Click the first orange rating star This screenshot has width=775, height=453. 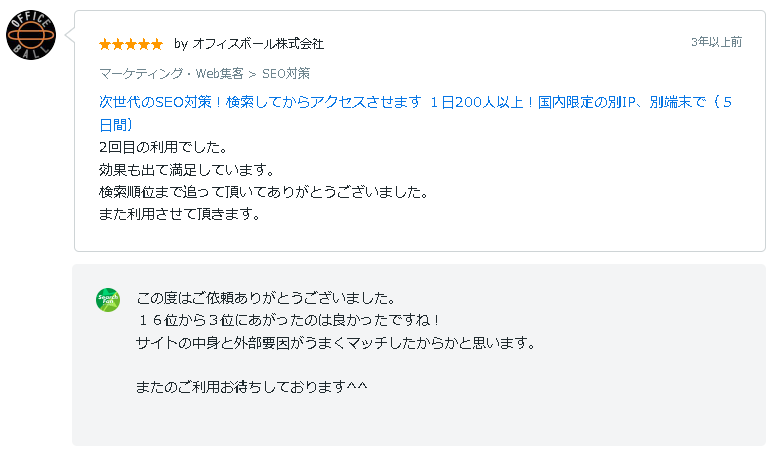point(105,45)
